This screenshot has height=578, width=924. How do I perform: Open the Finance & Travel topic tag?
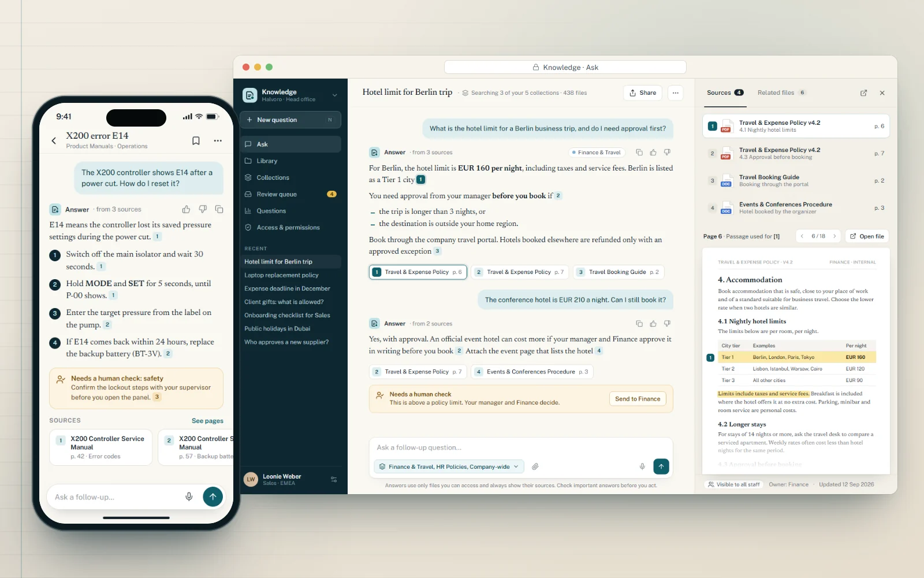click(x=596, y=153)
